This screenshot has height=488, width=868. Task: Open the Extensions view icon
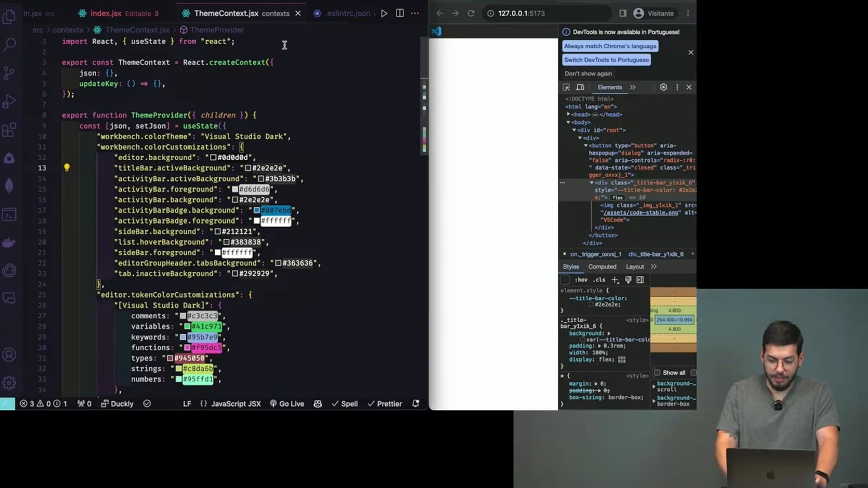[x=9, y=130]
